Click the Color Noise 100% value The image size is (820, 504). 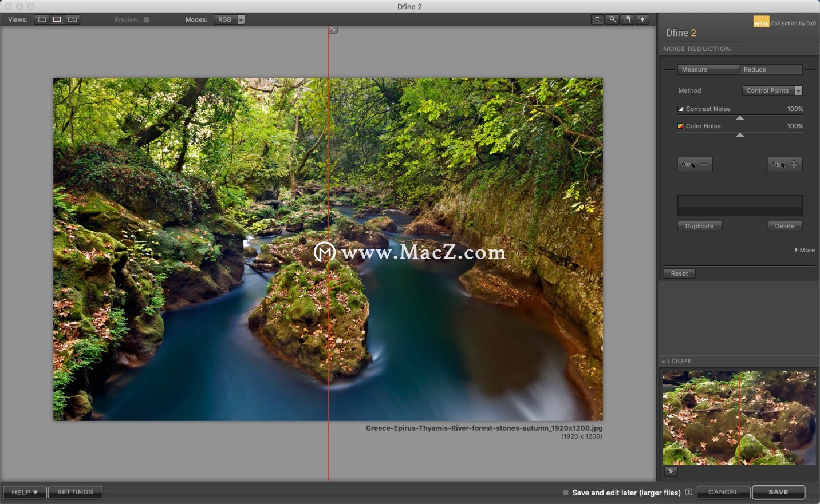[x=795, y=126]
